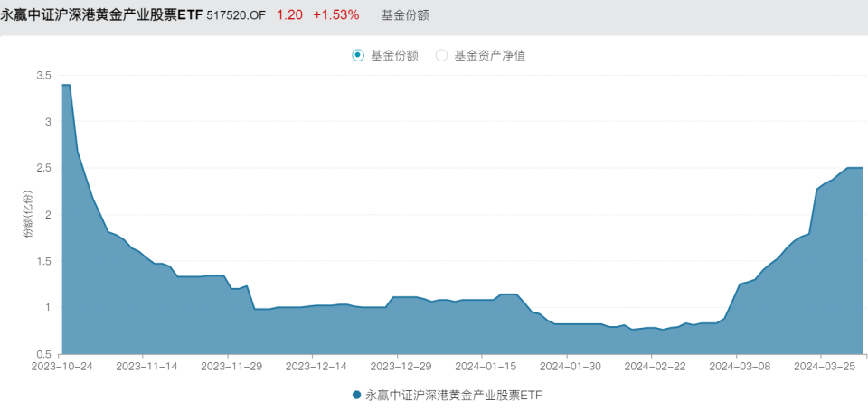Open the 基金份额 tab in header
The image size is (868, 410).
coord(405,15)
